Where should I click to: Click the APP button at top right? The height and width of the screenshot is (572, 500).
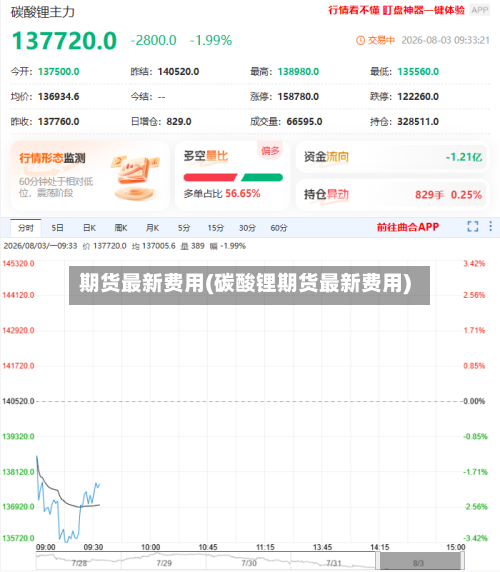point(480,10)
